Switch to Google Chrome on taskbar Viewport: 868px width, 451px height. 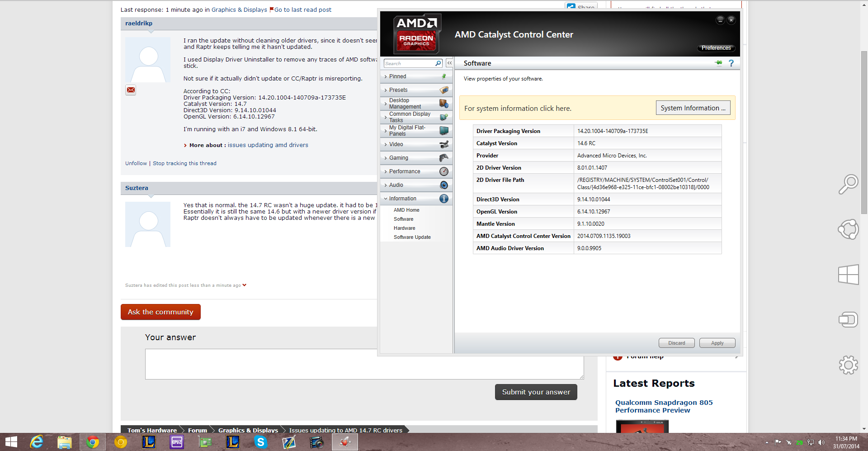click(93, 442)
